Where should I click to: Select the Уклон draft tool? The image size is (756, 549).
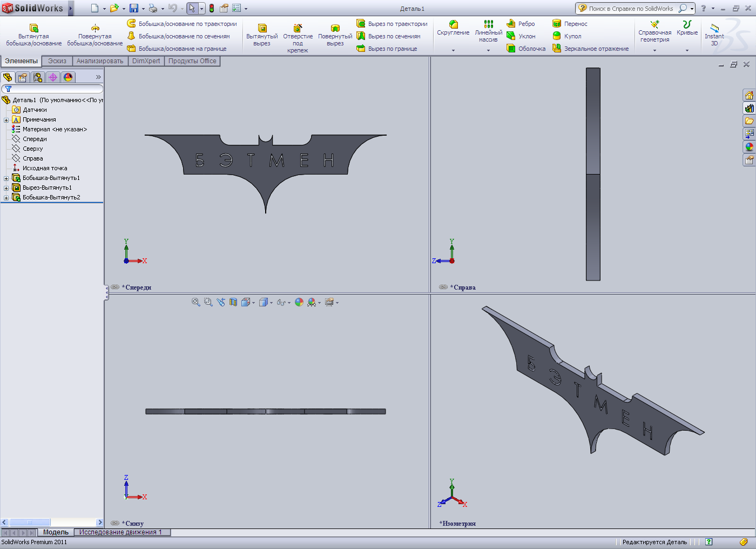[x=521, y=36]
